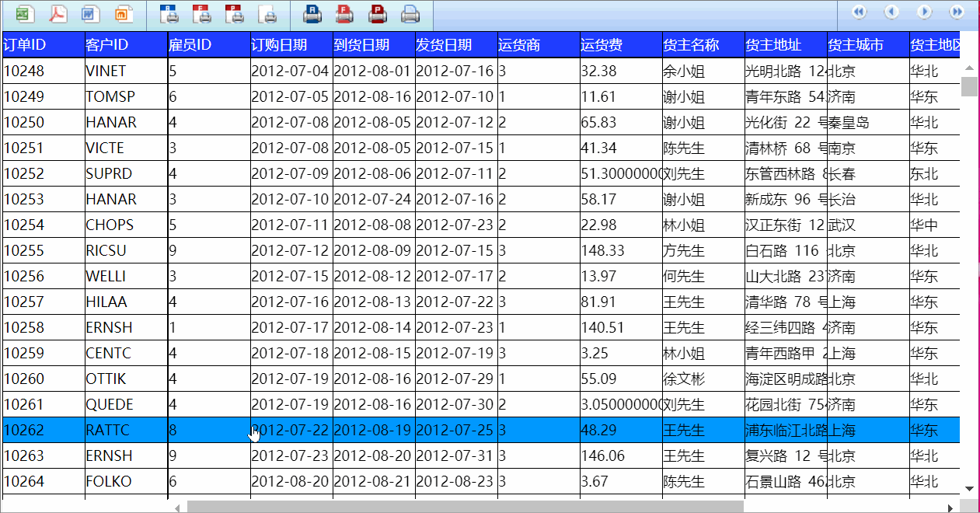Click the 订购日期 column header
Screen dimensions: 980x513
pos(291,45)
